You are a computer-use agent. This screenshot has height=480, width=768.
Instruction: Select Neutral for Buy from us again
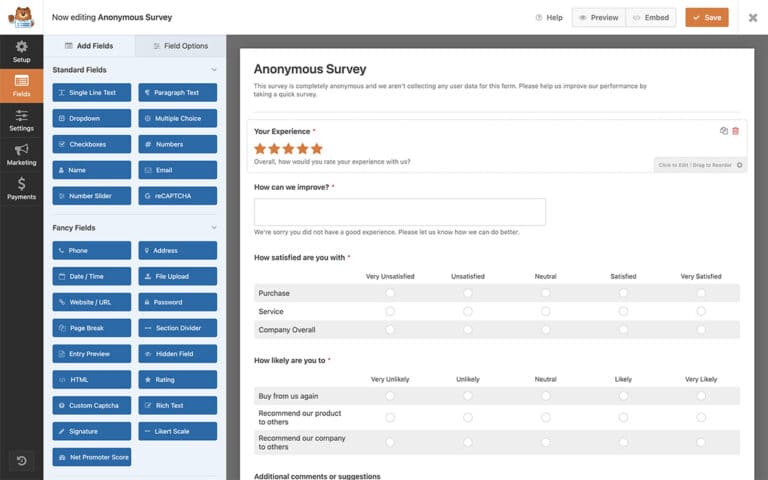(x=546, y=396)
